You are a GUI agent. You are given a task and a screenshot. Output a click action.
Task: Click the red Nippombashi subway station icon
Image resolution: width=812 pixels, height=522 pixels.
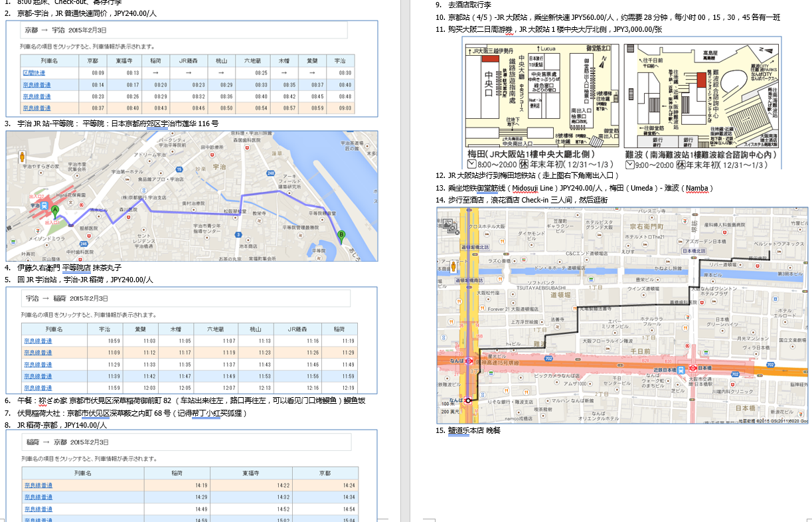click(692, 367)
